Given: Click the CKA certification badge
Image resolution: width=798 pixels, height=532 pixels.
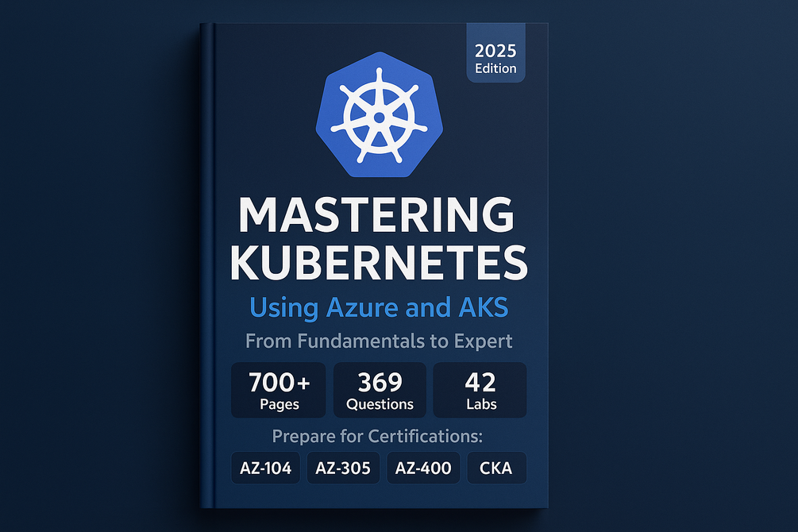Looking at the screenshot, I should tap(497, 468).
